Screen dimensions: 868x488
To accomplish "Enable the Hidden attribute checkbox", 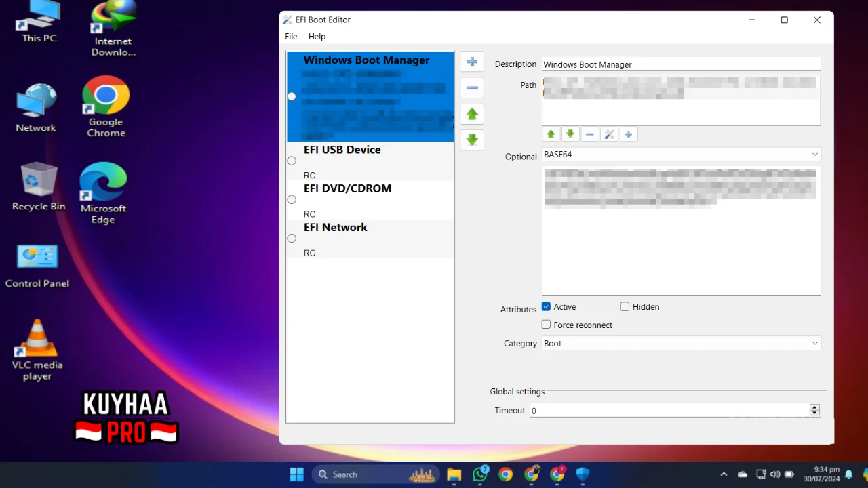I will (x=625, y=306).
